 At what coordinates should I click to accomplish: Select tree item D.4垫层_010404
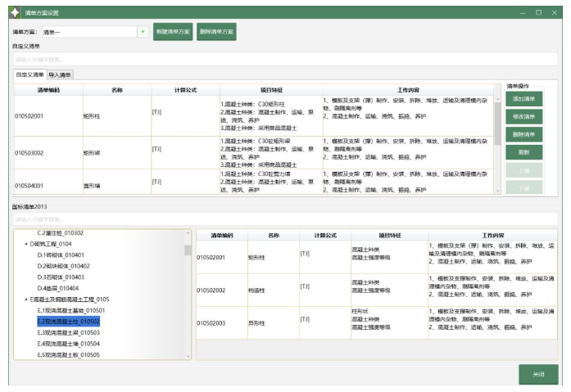[x=58, y=288]
